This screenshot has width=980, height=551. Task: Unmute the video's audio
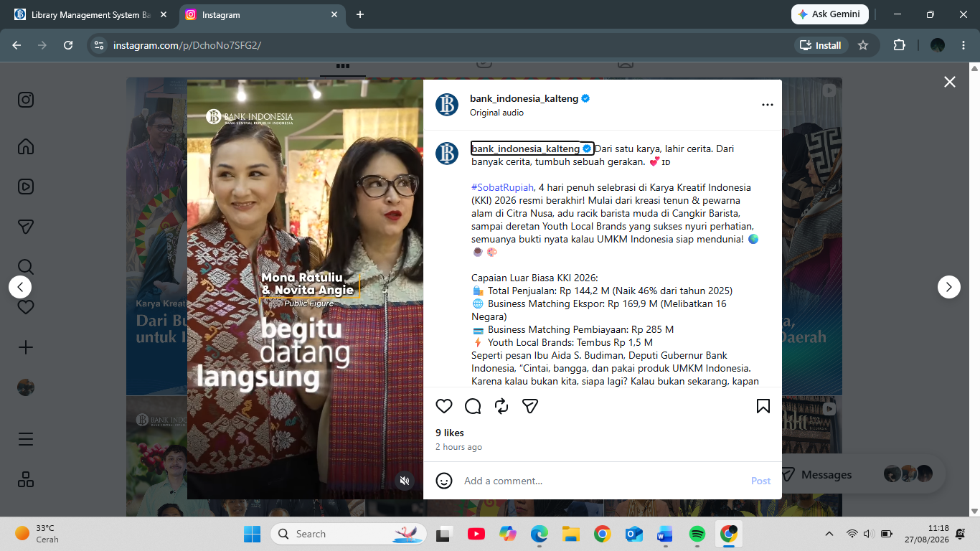pos(405,481)
